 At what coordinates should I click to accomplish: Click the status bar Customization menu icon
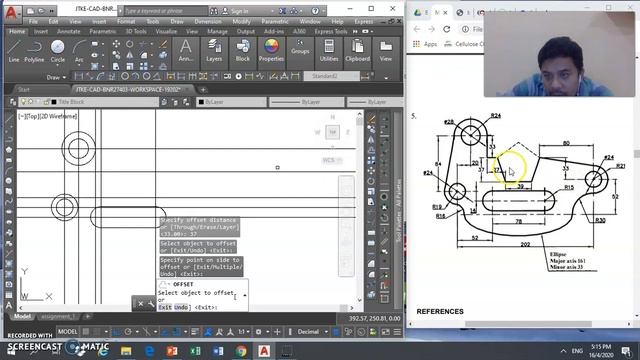coord(397,332)
